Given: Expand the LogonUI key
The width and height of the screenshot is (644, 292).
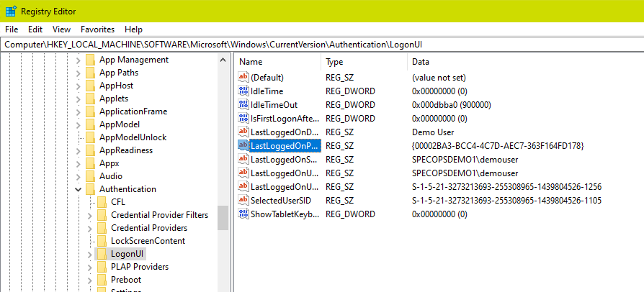Looking at the screenshot, I should [x=89, y=255].
